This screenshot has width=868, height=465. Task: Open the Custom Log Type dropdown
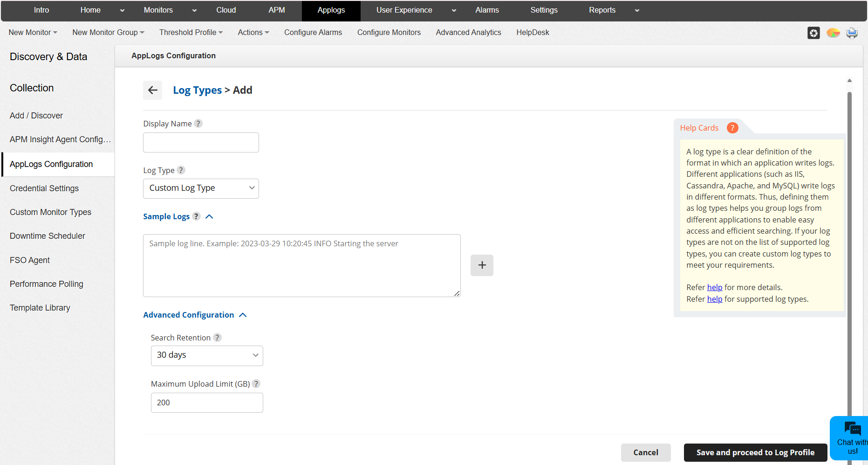pos(201,188)
